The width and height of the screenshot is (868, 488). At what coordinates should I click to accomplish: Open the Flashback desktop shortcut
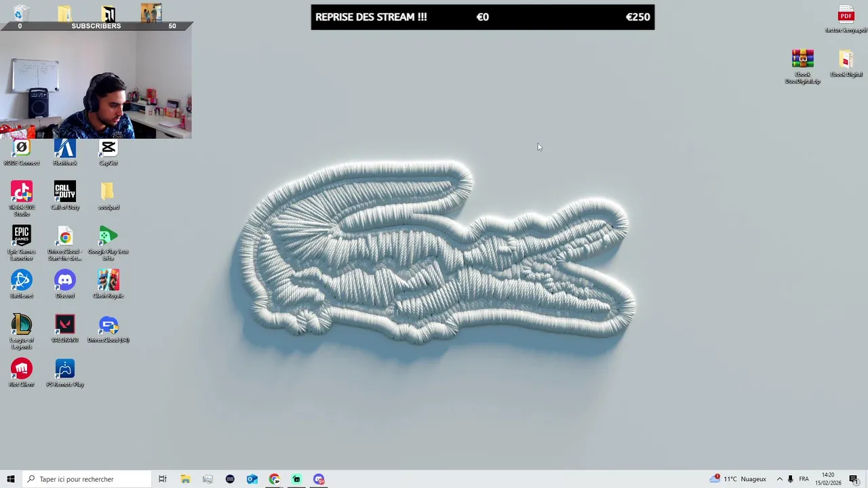pos(65,152)
